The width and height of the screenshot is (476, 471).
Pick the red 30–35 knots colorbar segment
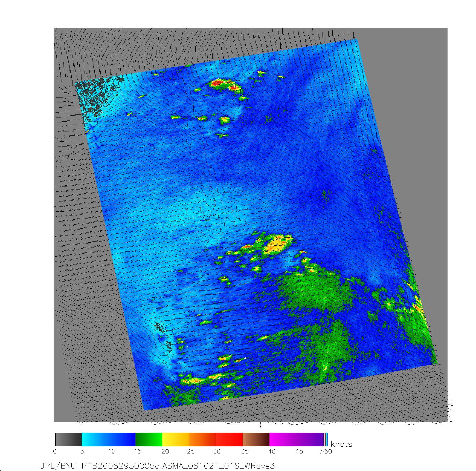[229, 440]
